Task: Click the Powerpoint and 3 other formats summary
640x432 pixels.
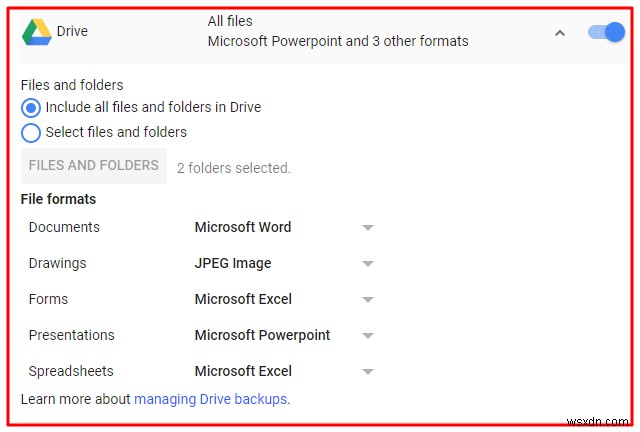Action: click(x=338, y=42)
